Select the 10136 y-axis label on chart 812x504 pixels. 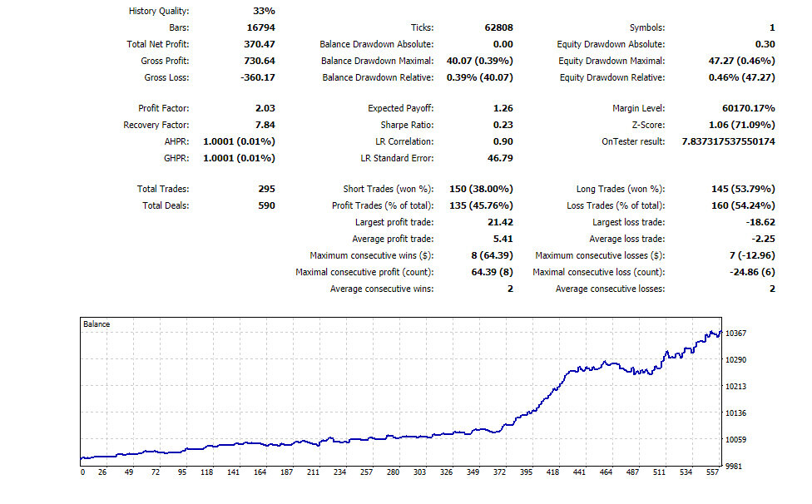pyautogui.click(x=735, y=413)
